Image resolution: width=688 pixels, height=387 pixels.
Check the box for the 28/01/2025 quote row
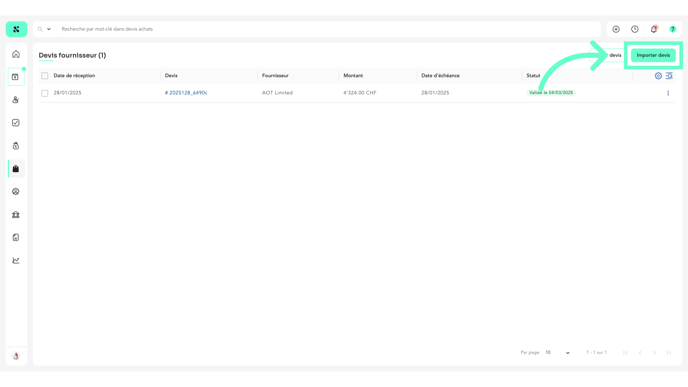coord(45,93)
